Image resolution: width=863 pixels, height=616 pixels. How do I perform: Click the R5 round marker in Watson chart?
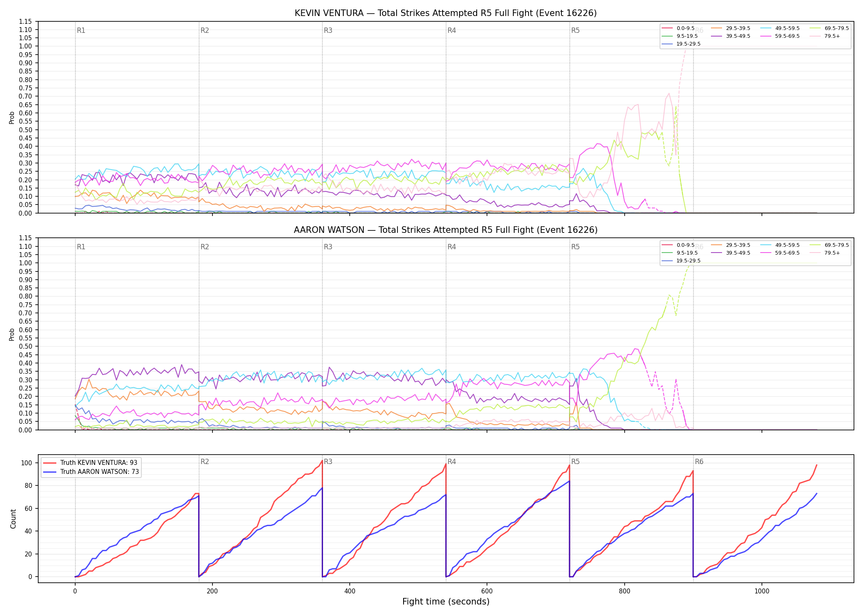pos(575,247)
